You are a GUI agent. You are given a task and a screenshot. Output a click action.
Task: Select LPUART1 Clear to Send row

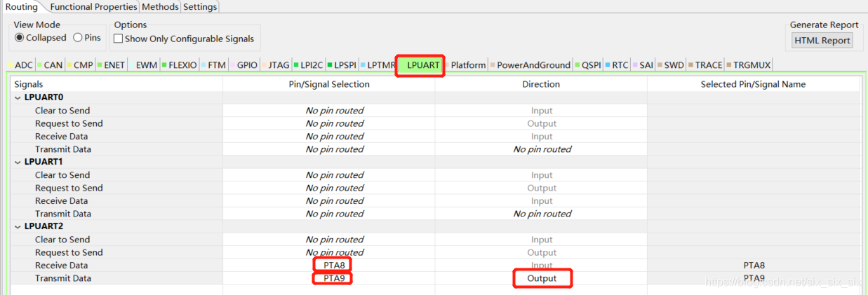(434, 175)
